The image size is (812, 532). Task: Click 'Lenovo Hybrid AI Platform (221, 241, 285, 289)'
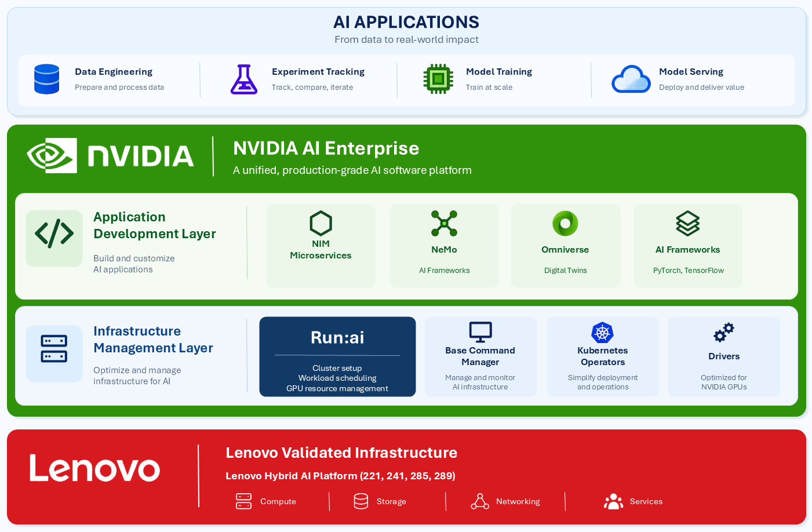point(340,476)
